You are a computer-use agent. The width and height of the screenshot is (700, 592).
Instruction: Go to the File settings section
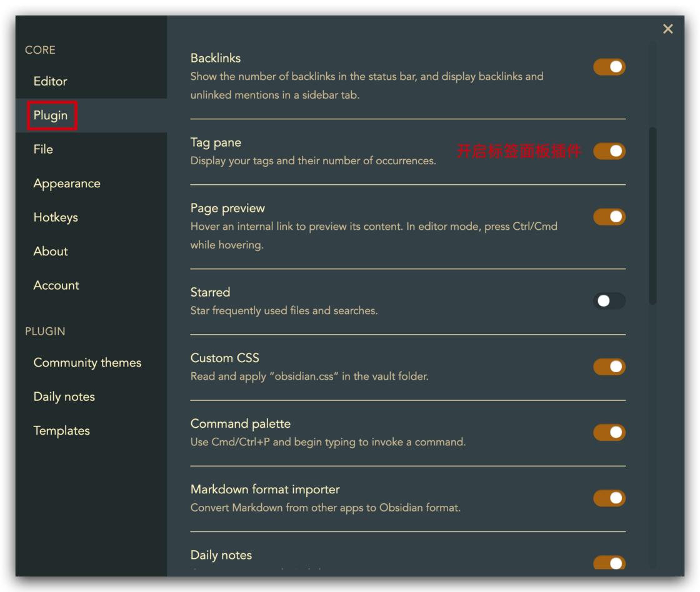tap(91, 149)
